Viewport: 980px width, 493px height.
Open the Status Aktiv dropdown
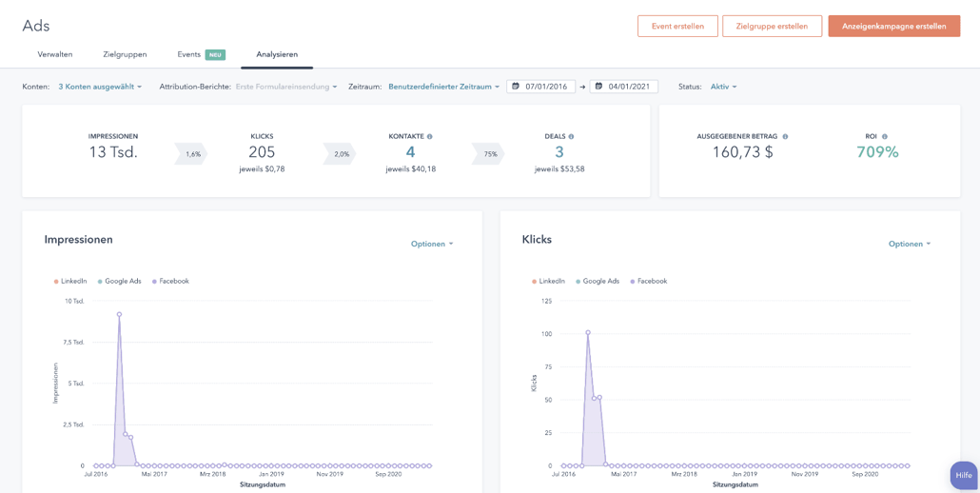point(723,87)
